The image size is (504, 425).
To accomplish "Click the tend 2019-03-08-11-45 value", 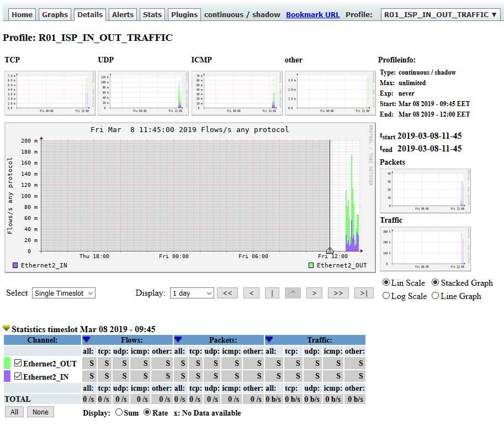I will click(429, 149).
